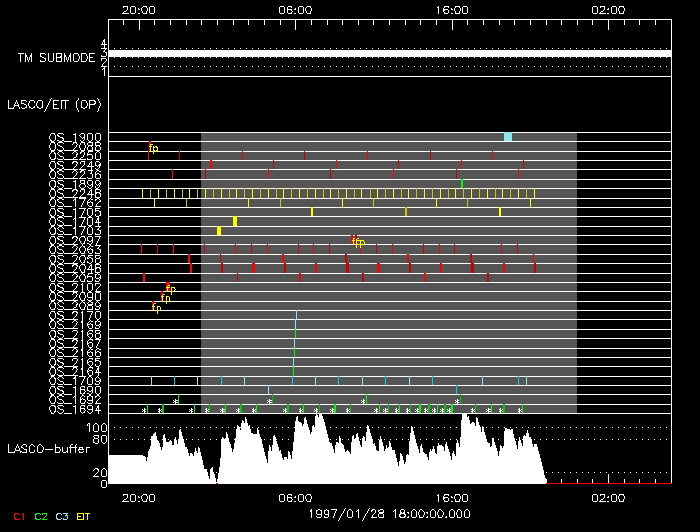
Task: Click the cyan block on the OS_1900 row
Action: [508, 137]
